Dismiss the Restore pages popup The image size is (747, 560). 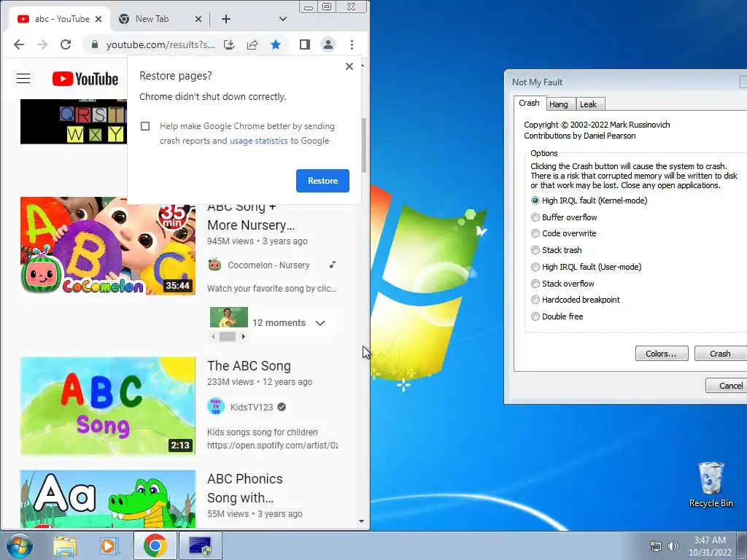(x=349, y=66)
